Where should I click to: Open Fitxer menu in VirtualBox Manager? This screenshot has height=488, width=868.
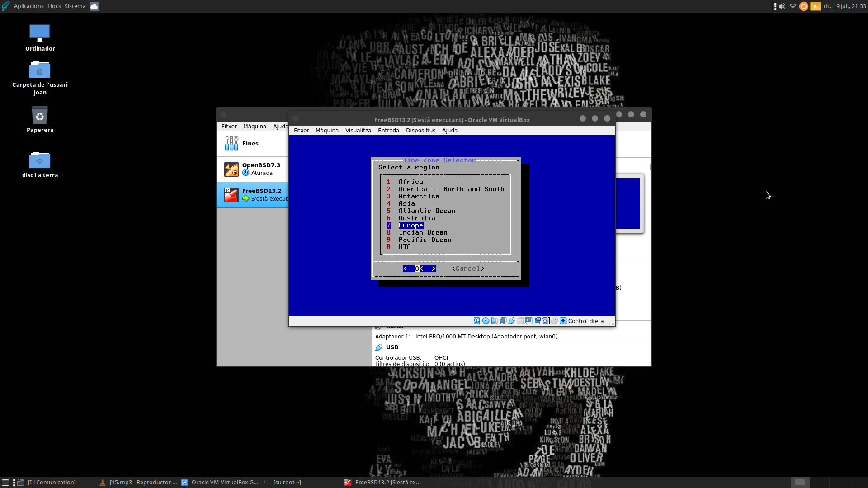coord(229,127)
